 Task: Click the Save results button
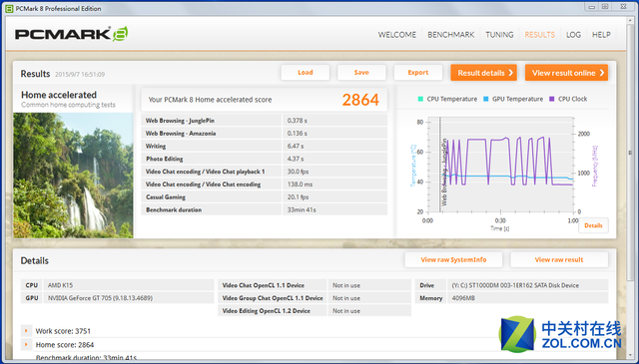tap(361, 73)
